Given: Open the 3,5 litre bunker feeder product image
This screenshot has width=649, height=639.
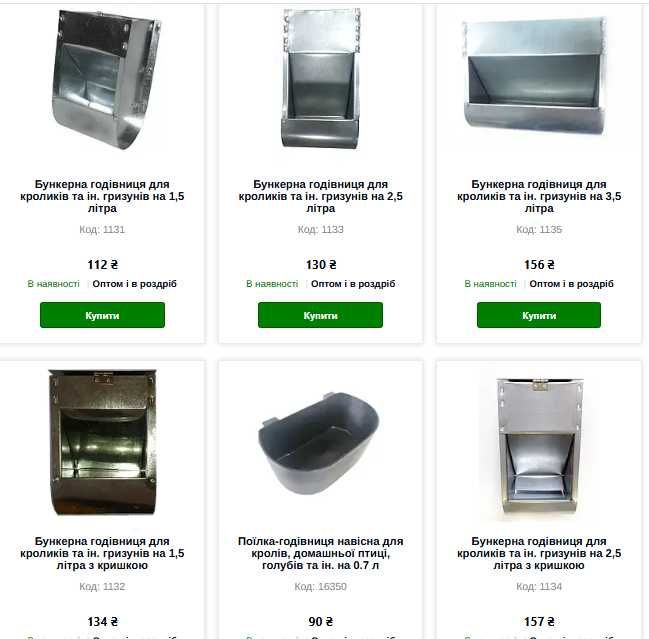Looking at the screenshot, I should coord(536,77).
